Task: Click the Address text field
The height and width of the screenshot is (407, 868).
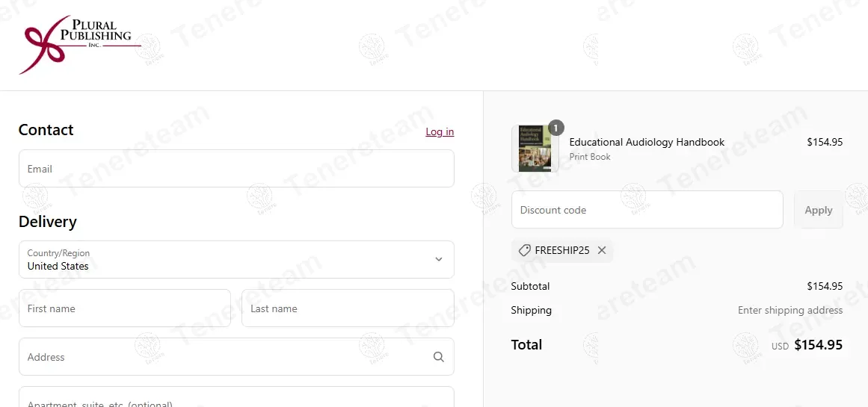Action: [224, 357]
